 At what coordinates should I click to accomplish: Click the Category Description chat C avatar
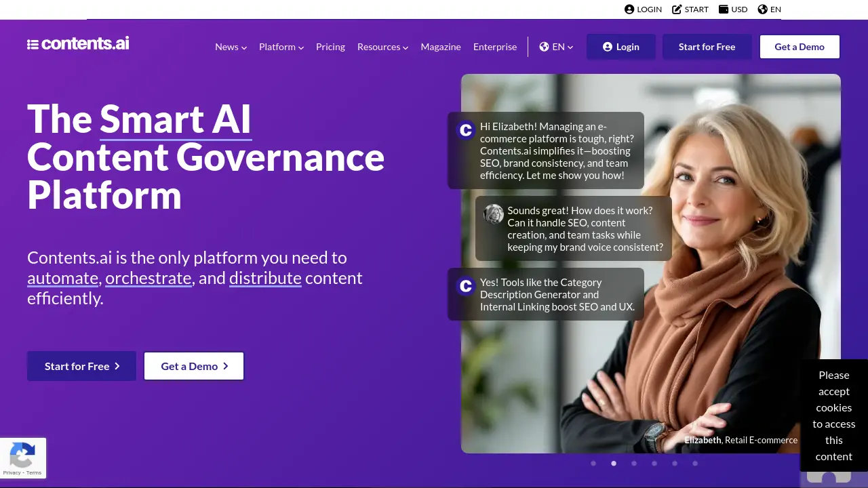(x=465, y=286)
